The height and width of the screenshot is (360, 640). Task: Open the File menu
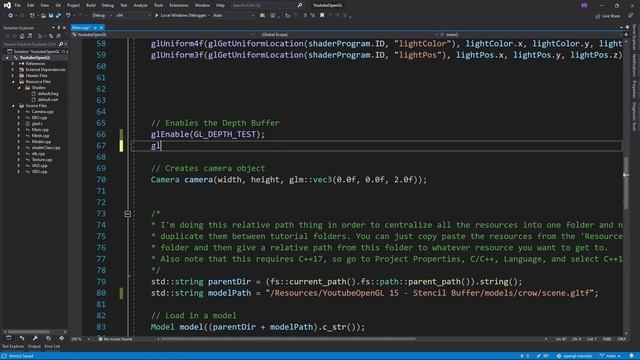[18, 5]
